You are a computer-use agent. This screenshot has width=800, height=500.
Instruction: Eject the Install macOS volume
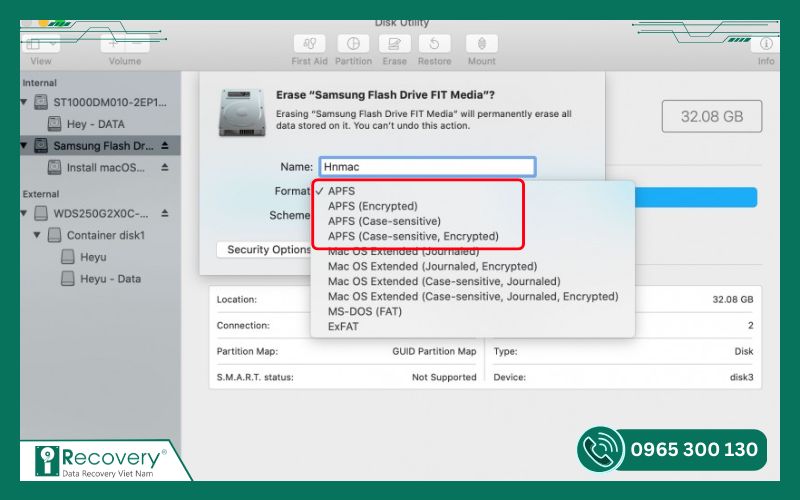click(165, 167)
